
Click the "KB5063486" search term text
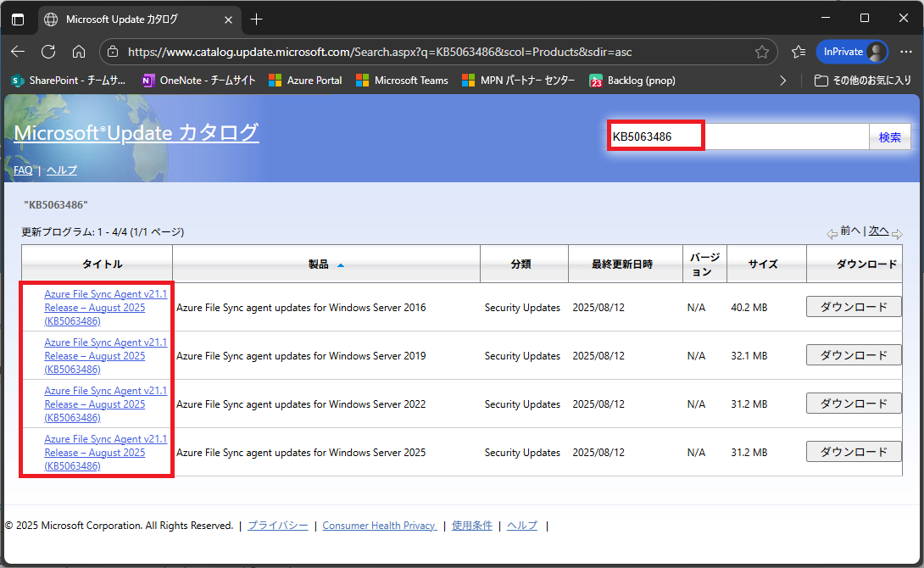click(56, 205)
